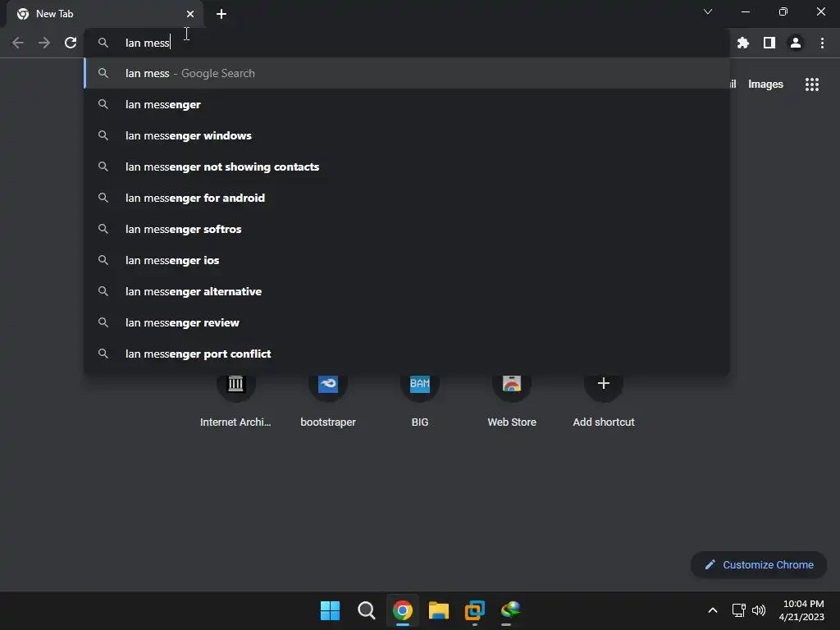
Task: Open the Windows Start menu
Action: click(x=330, y=610)
